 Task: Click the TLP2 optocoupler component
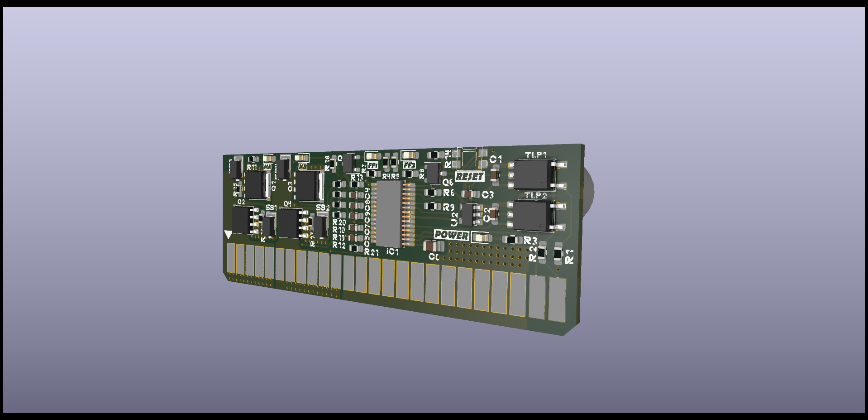[x=534, y=215]
